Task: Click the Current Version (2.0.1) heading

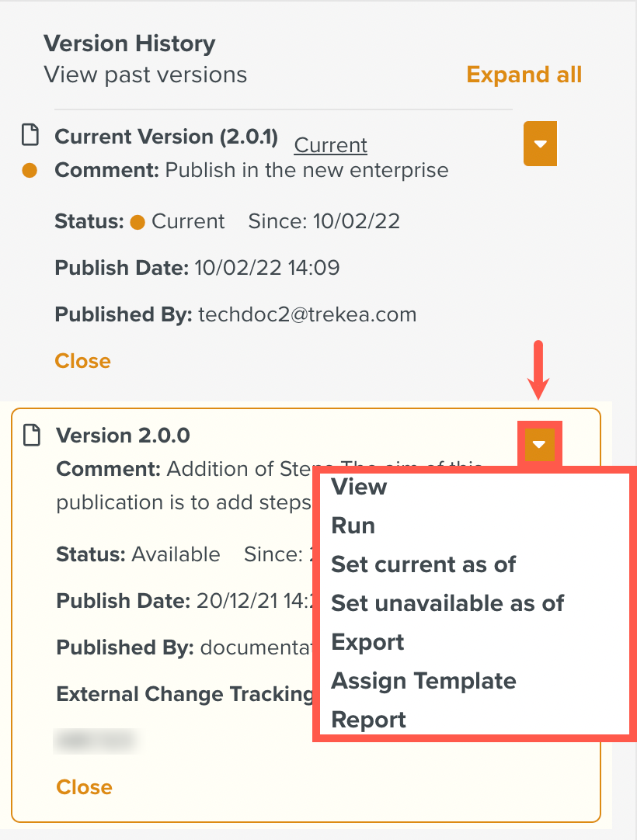Action: point(166,136)
